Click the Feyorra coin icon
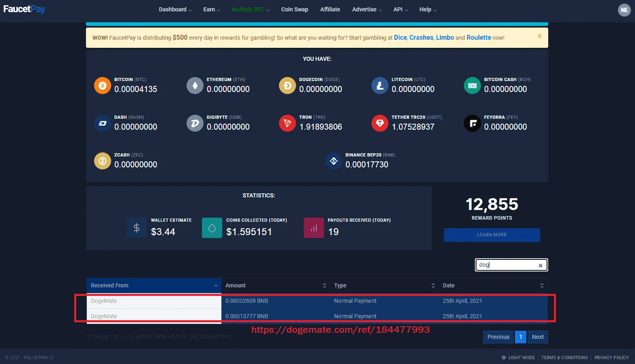Screen dimensions: 635x364 pyautogui.click(x=472, y=123)
